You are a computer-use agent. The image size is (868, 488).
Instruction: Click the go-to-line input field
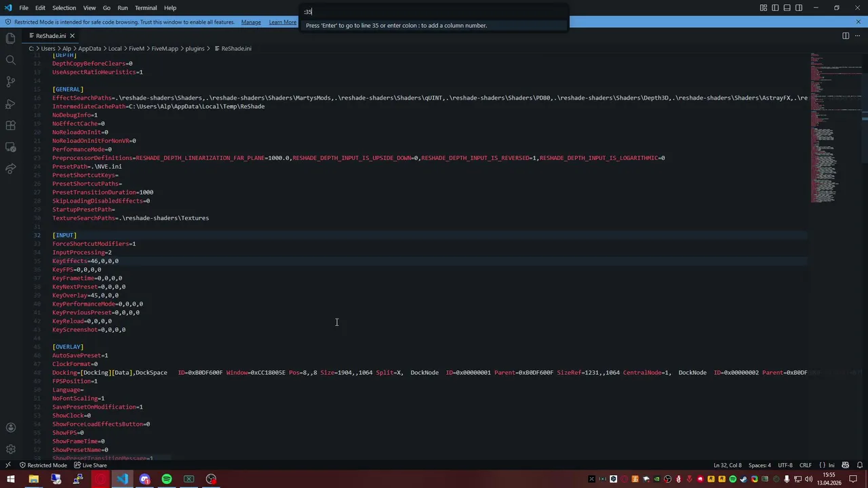[434, 12]
